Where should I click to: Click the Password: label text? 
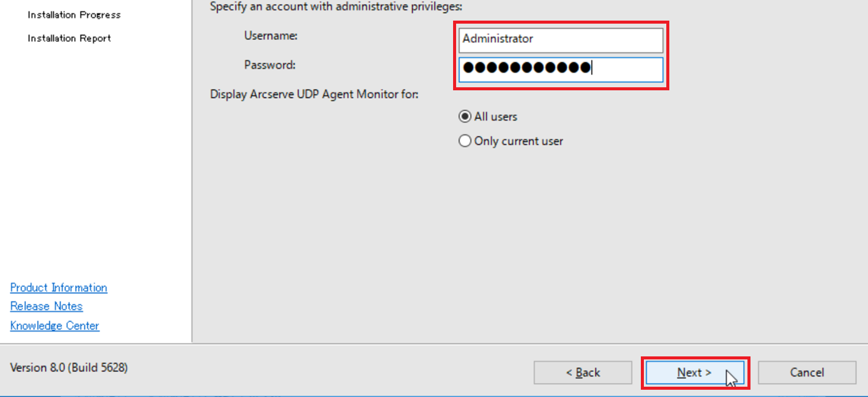pos(270,64)
